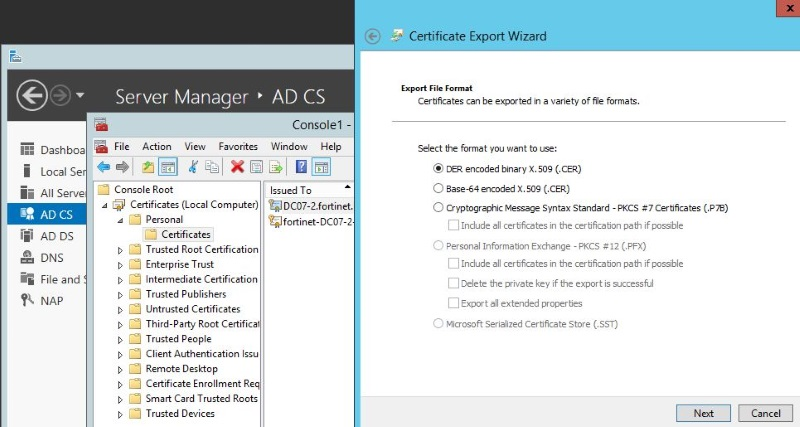Screen dimensions: 800x427
Task: Click the Copy icon in Console1 toolbar
Action: tap(212, 167)
